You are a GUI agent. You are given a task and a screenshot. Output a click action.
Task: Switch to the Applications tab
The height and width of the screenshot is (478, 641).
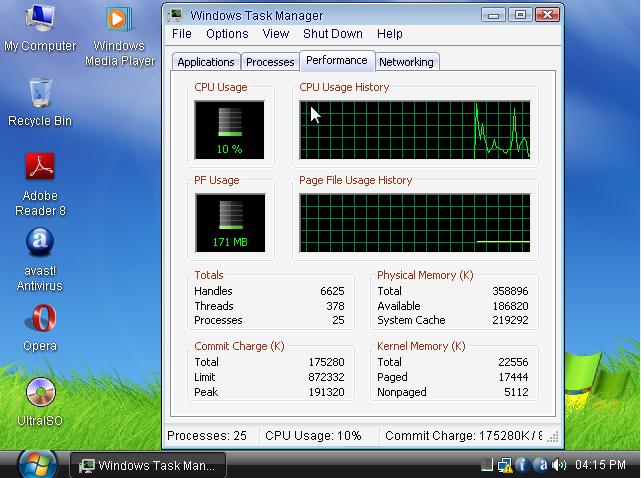(206, 62)
